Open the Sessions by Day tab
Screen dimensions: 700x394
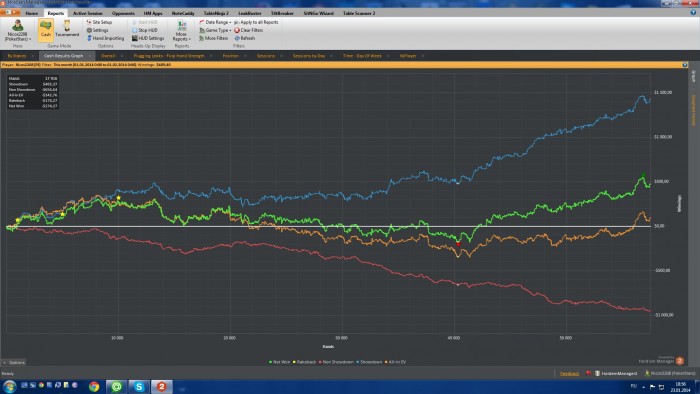(308, 56)
